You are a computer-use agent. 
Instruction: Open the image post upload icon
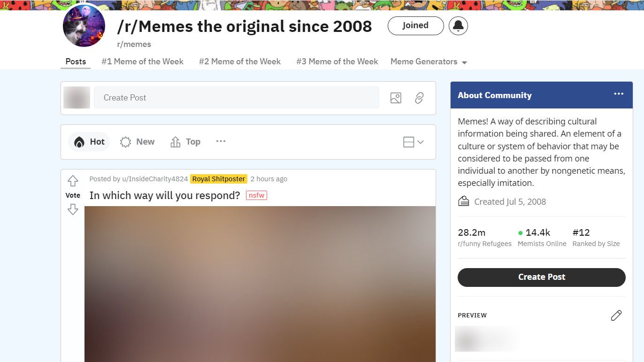(396, 98)
